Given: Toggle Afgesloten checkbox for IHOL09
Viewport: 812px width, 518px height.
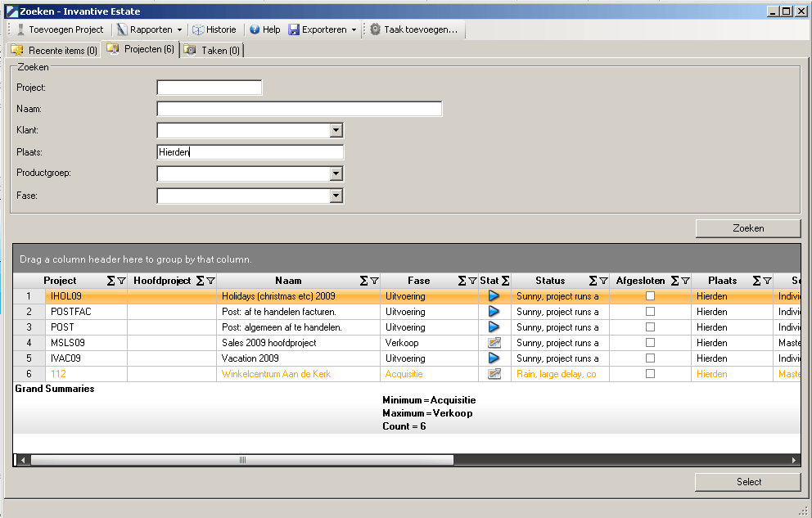Looking at the screenshot, I should 651,296.
